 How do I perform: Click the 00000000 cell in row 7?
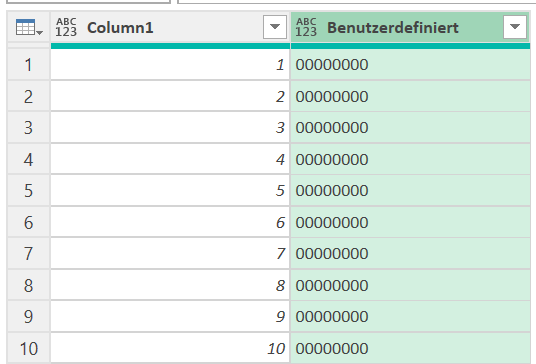coord(410,254)
